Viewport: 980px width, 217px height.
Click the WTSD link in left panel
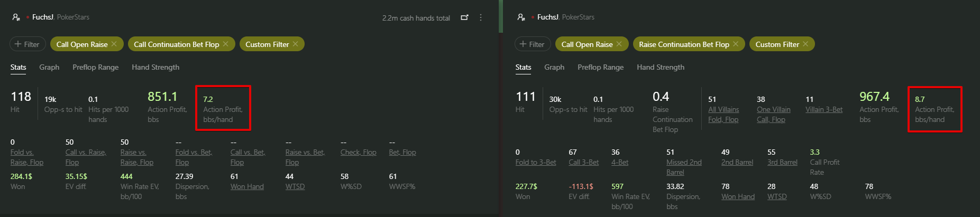pyautogui.click(x=295, y=186)
